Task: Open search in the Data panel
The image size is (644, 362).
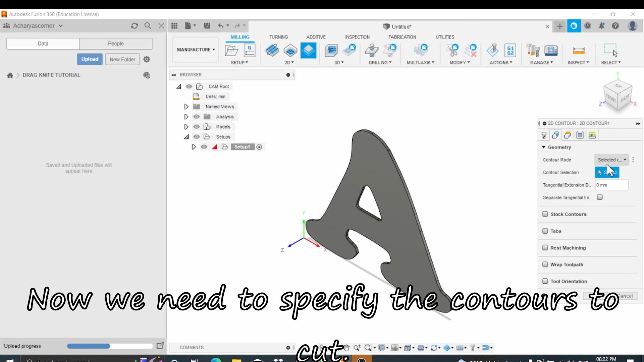Action: [x=148, y=26]
